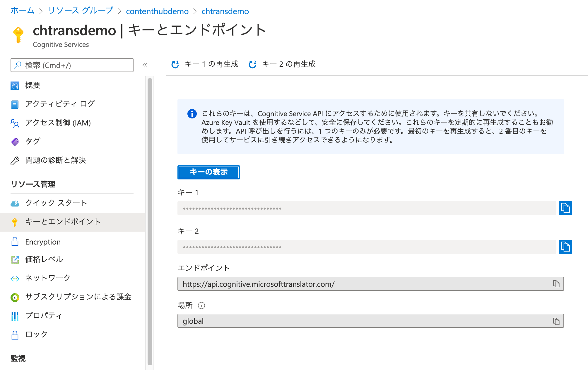Click the 概要 translator icon
Viewport: 588px width, 370px height.
point(15,86)
